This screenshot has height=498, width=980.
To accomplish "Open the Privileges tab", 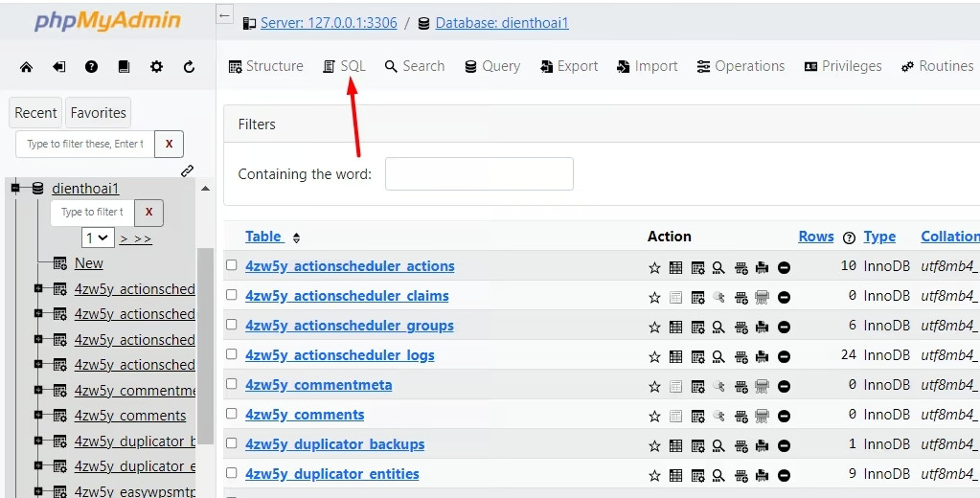I will [842, 66].
